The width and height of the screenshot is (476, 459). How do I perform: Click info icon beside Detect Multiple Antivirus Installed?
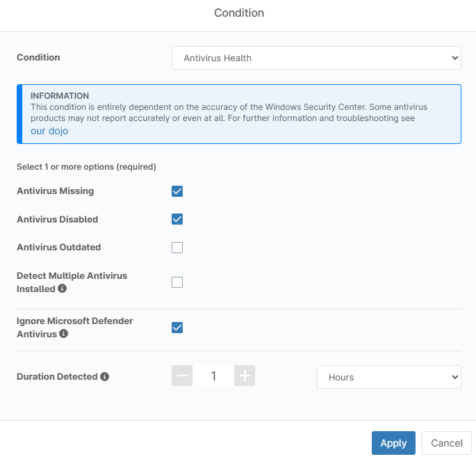pos(63,289)
